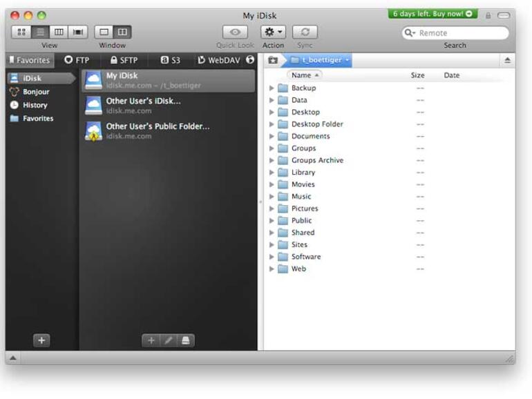The image size is (532, 399).
Task: Expand the Desktop folder triangle
Action: (272, 113)
